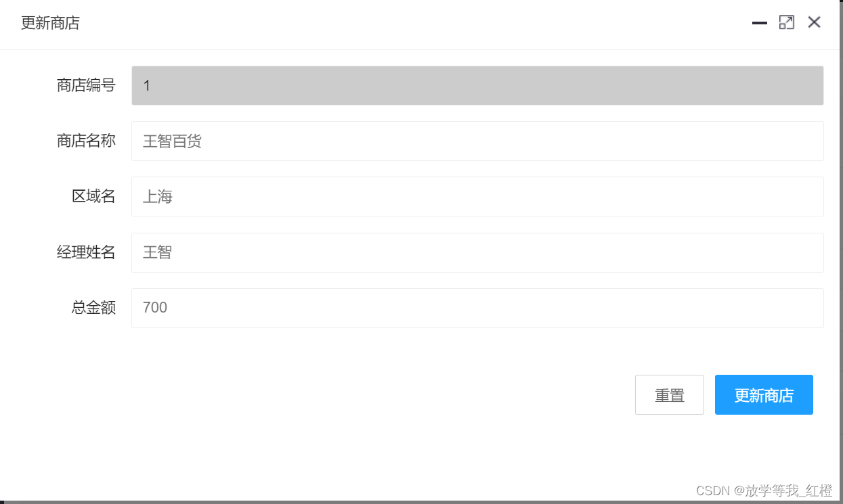This screenshot has height=504, width=843.
Task: Click the disabled 商店编号 field
Action: click(477, 85)
